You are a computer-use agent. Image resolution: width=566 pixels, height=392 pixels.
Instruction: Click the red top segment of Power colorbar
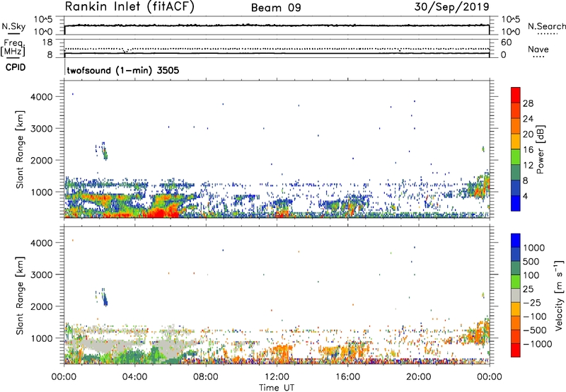pyautogui.click(x=516, y=95)
